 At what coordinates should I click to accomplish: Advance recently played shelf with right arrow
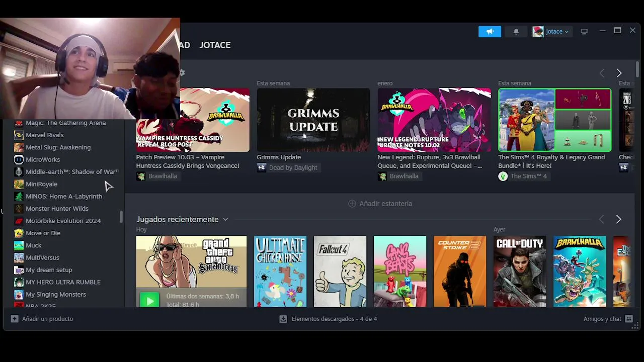click(619, 220)
